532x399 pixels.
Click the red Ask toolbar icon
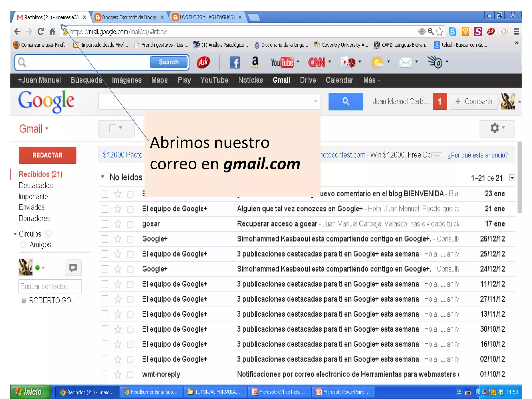tap(203, 62)
